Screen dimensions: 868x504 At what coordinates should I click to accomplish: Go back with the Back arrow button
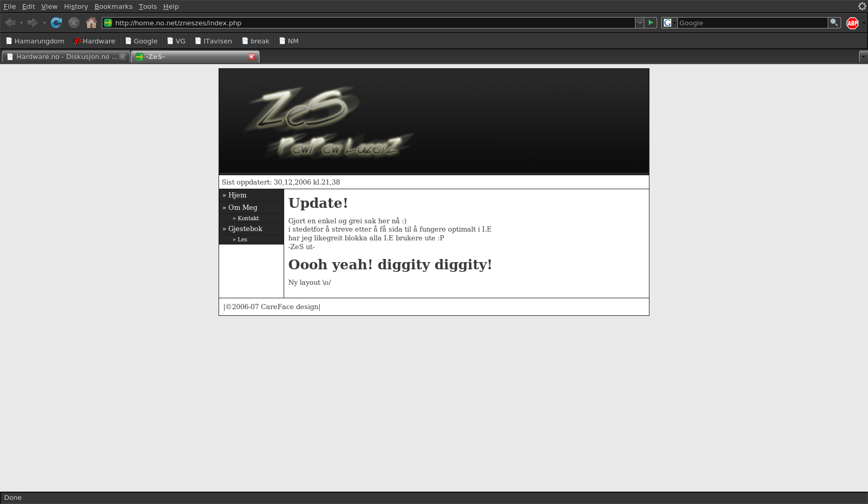[x=10, y=23]
